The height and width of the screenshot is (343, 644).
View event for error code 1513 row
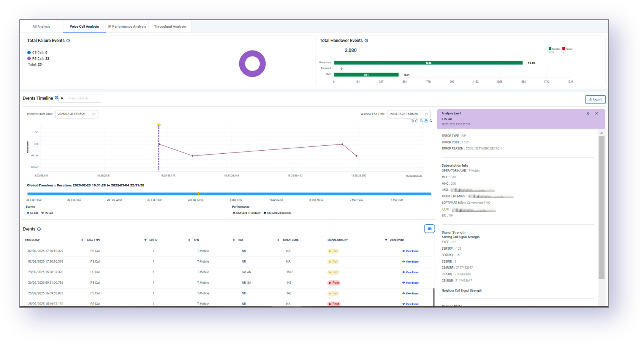click(x=410, y=272)
